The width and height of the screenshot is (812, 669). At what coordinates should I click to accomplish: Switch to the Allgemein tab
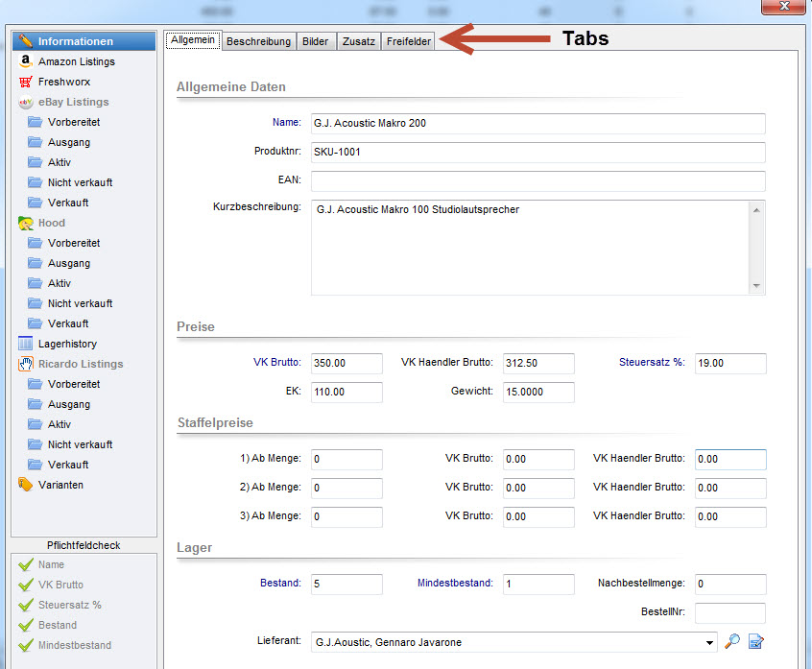193,40
